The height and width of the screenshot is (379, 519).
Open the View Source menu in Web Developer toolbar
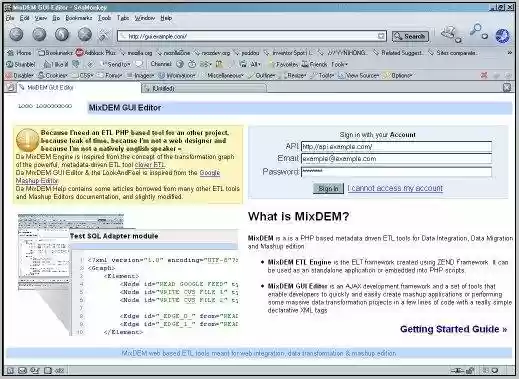tap(359, 76)
